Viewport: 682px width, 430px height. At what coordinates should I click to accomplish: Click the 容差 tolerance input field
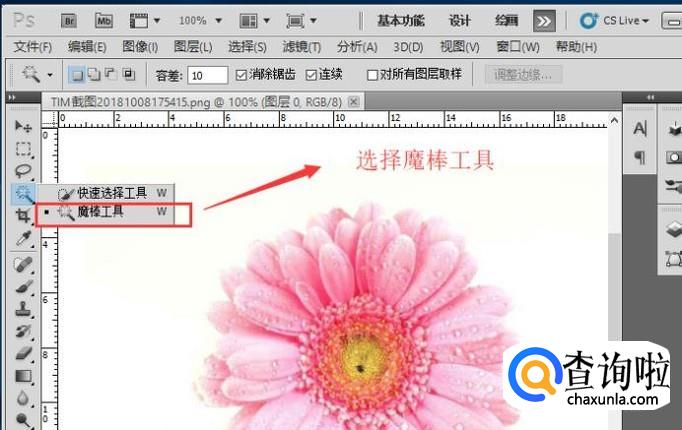(x=207, y=75)
